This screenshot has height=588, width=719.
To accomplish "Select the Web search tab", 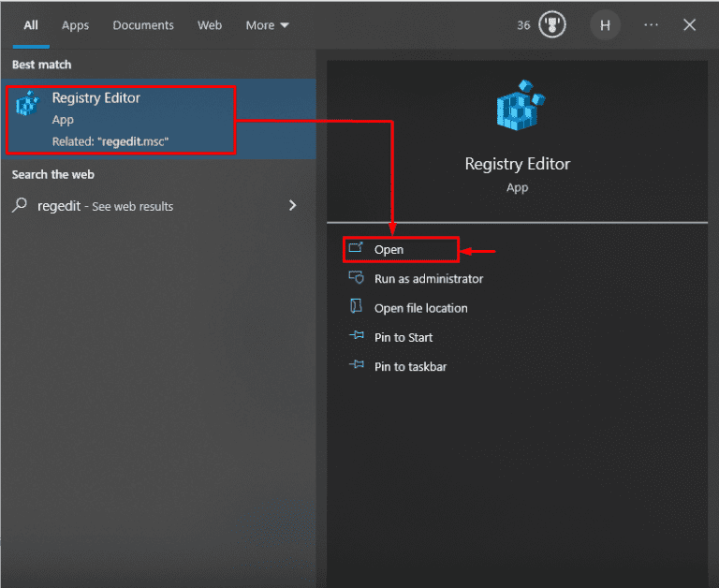I will click(x=210, y=25).
